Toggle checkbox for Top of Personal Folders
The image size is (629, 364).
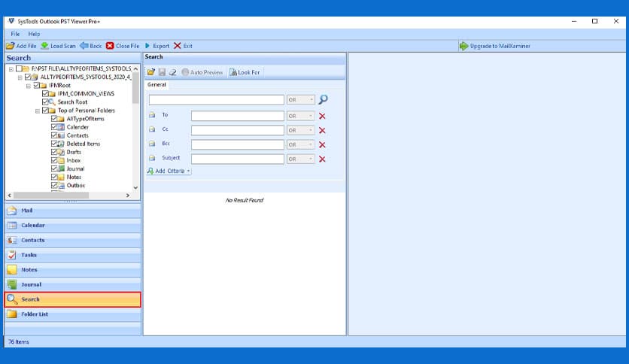45,111
